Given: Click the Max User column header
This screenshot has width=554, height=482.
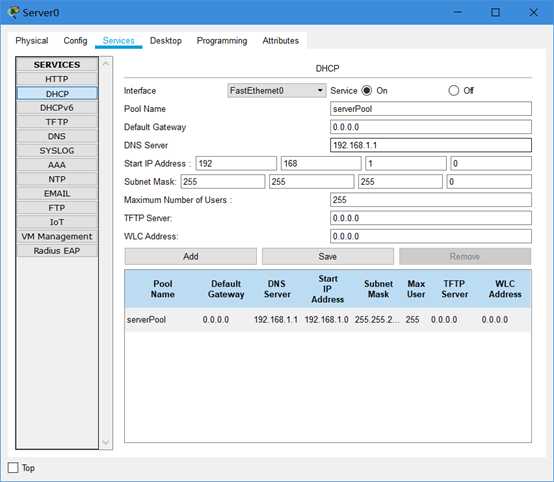Looking at the screenshot, I should click(x=416, y=289).
